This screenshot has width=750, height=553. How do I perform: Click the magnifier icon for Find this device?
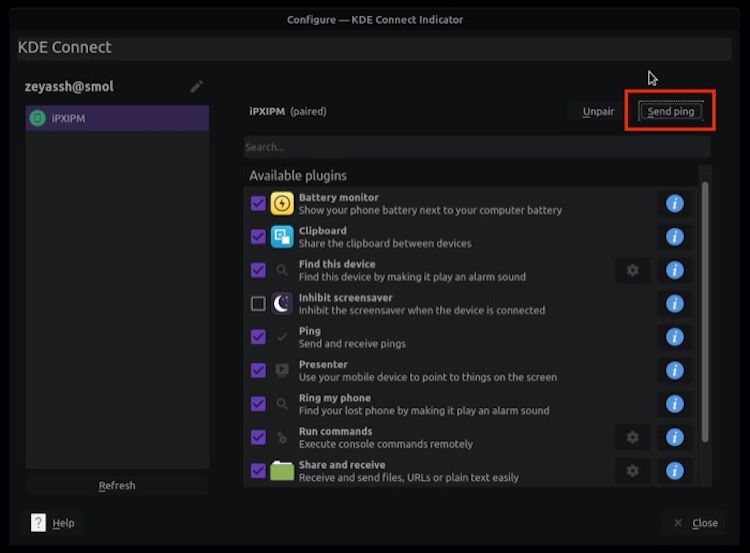pos(282,270)
